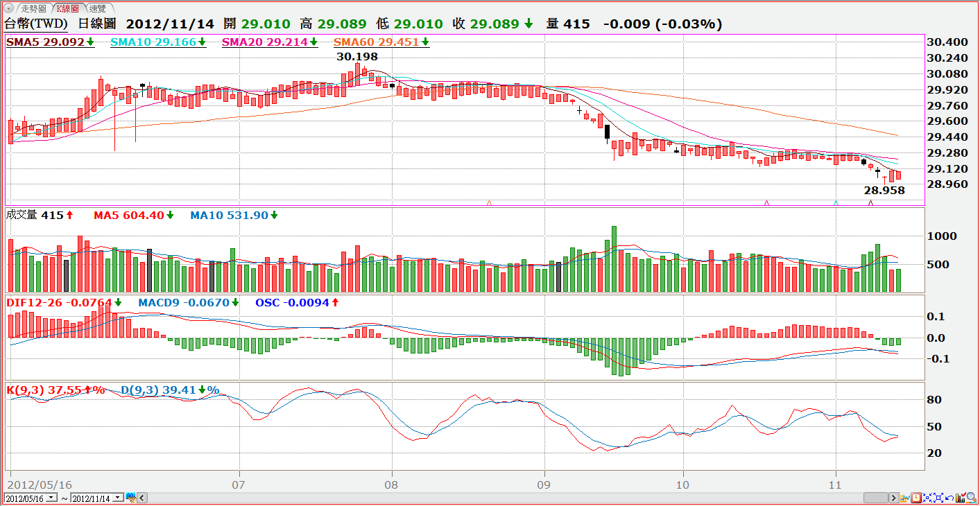Click the OSC -0.0094 label
The height and width of the screenshot is (506, 980).
297,302
